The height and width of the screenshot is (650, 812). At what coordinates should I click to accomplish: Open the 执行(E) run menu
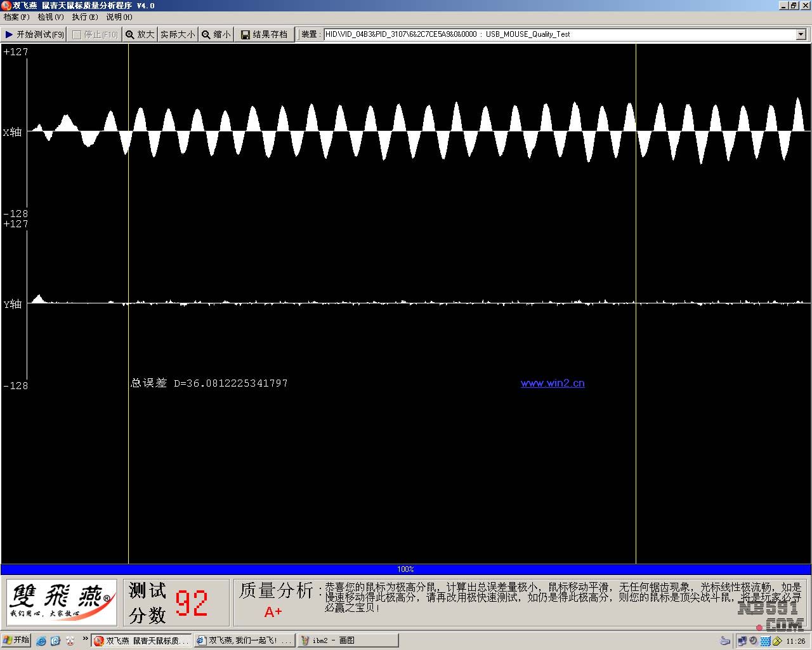click(x=84, y=17)
